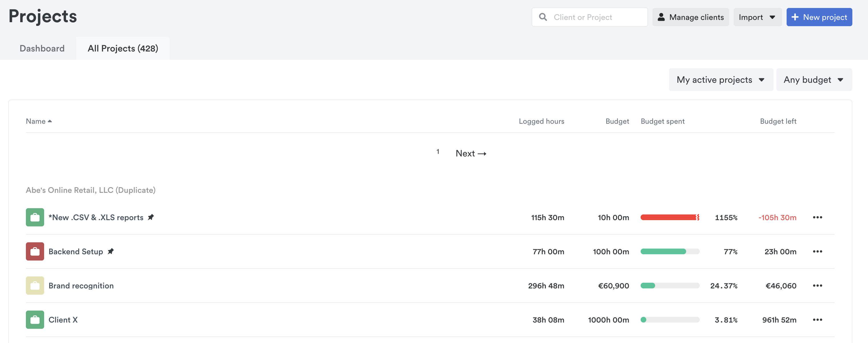This screenshot has width=868, height=343.
Task: Open more options for *New .CSV & .XLS reports
Action: pos(817,217)
